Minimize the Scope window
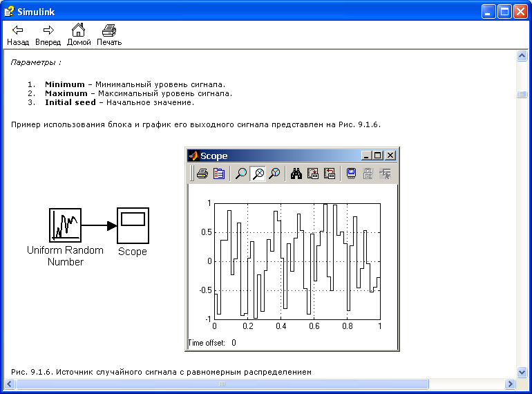Image resolution: width=532 pixels, height=394 pixels. click(365, 156)
